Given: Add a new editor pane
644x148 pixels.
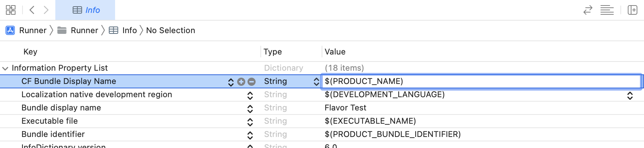Looking at the screenshot, I should 632,10.
